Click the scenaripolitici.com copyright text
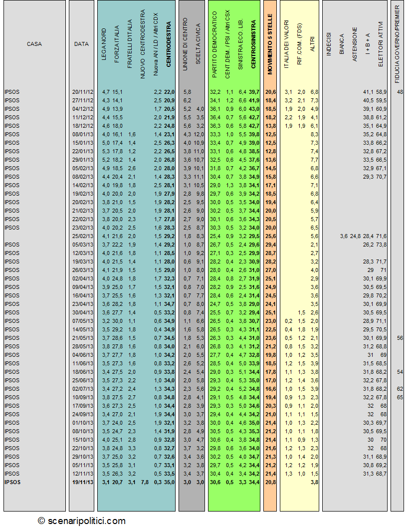The image size is (414, 532). (81, 521)
